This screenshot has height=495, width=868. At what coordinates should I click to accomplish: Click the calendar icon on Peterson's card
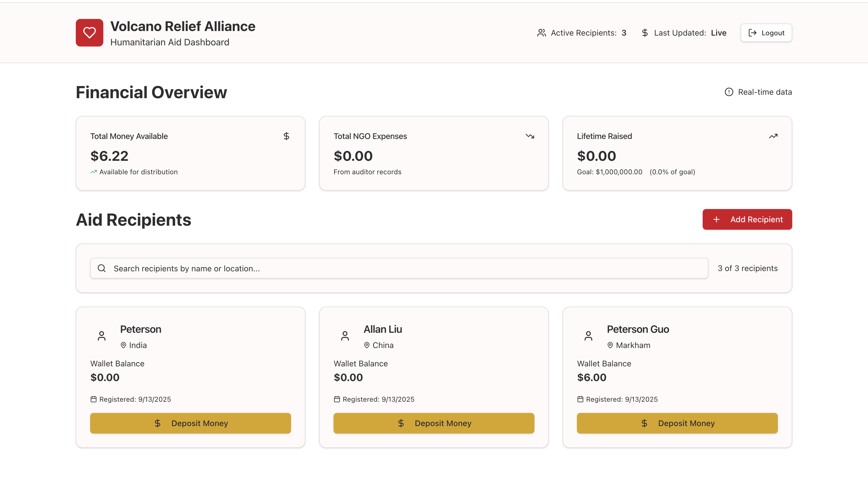click(94, 399)
